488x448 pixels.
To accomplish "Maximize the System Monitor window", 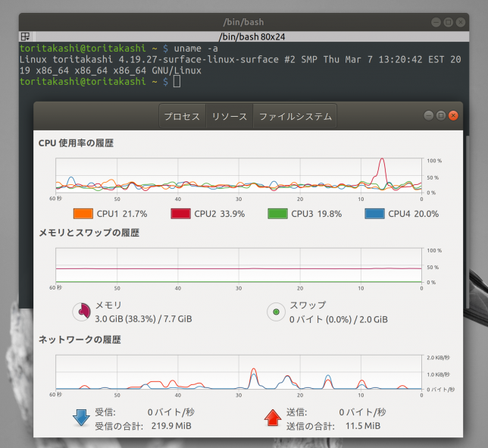I will (442, 115).
